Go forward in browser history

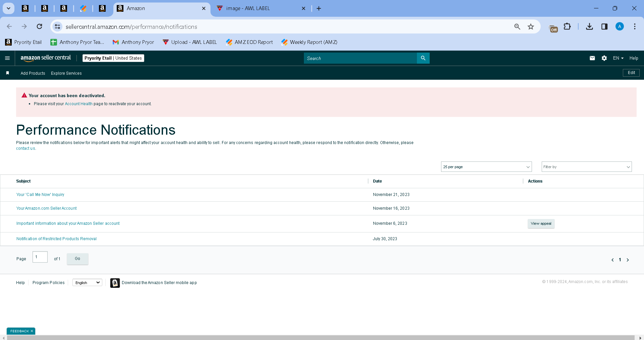(x=24, y=26)
